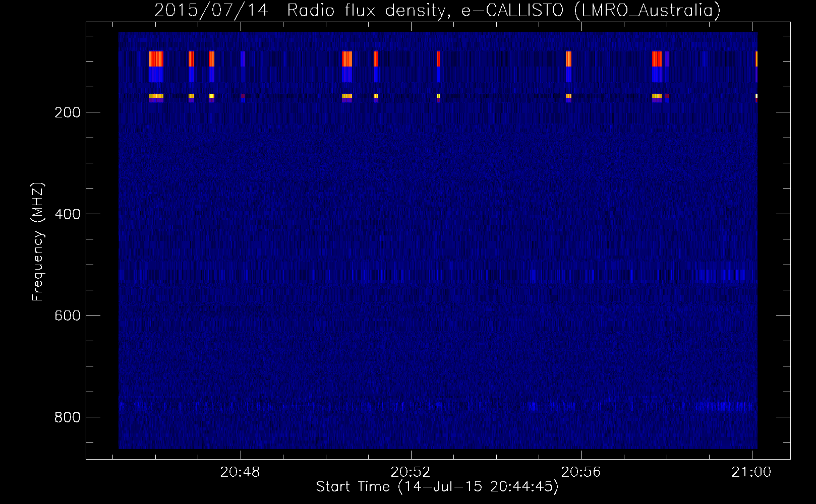816x504 pixels.
Task: Click the 400 frequency tick label
Action: click(x=69, y=214)
